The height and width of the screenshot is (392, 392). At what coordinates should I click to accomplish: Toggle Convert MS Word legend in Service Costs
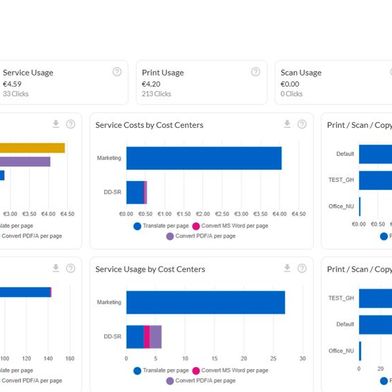tap(230, 226)
